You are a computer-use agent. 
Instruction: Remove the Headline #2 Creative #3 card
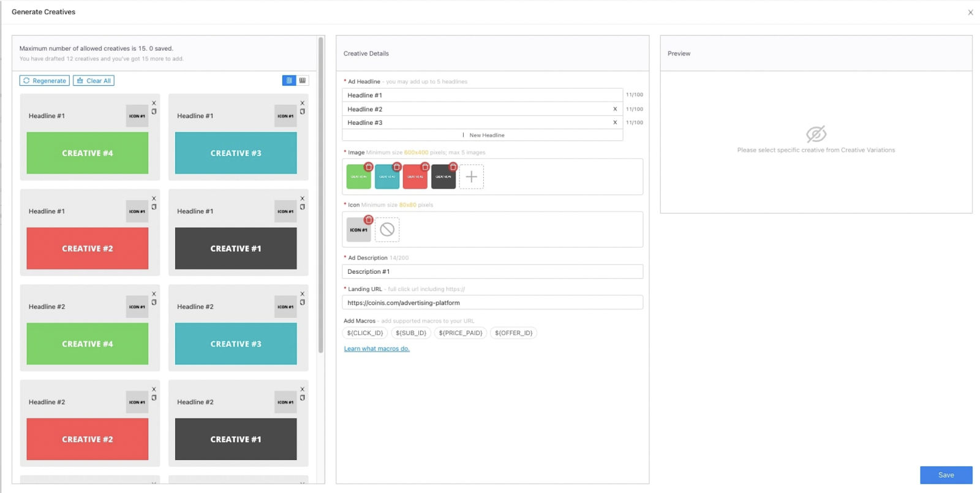click(303, 294)
